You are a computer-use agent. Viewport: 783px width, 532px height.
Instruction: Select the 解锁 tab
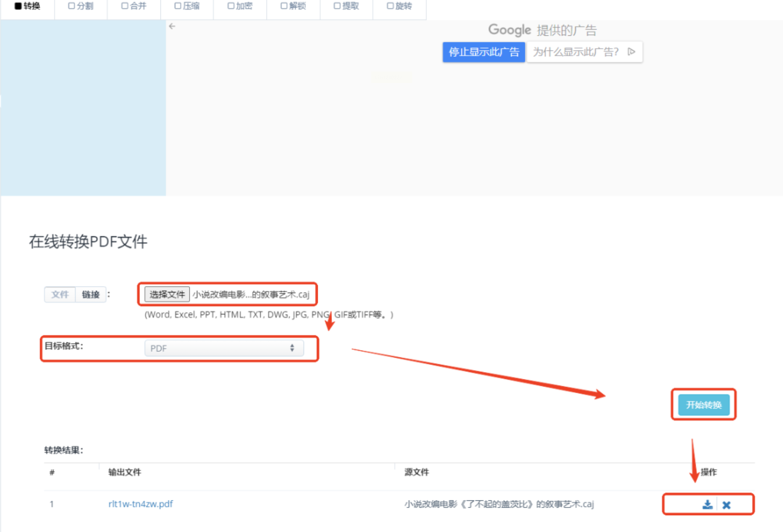293,6
